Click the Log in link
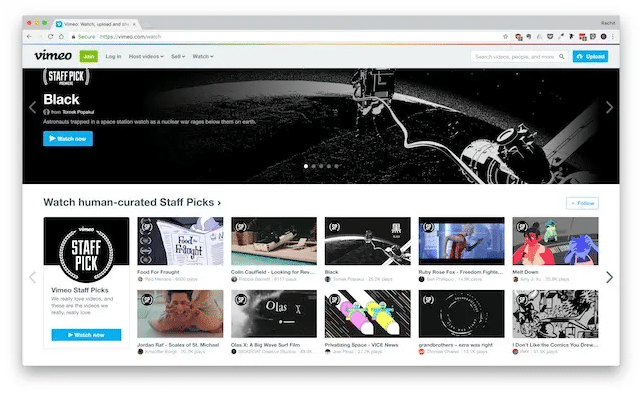The width and height of the screenshot is (640, 393). tap(113, 56)
